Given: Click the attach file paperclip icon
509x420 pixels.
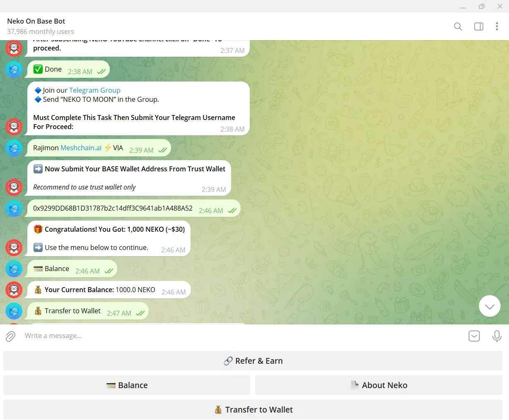Looking at the screenshot, I should [10, 336].
